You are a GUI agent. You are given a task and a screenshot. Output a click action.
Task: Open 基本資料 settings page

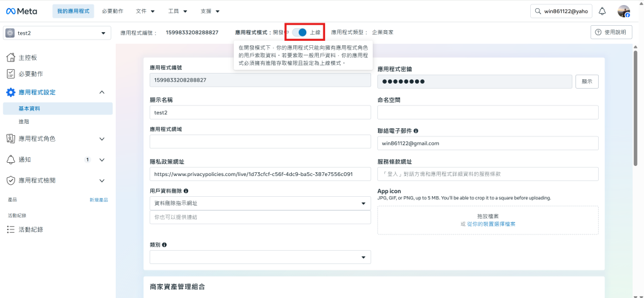click(x=57, y=109)
